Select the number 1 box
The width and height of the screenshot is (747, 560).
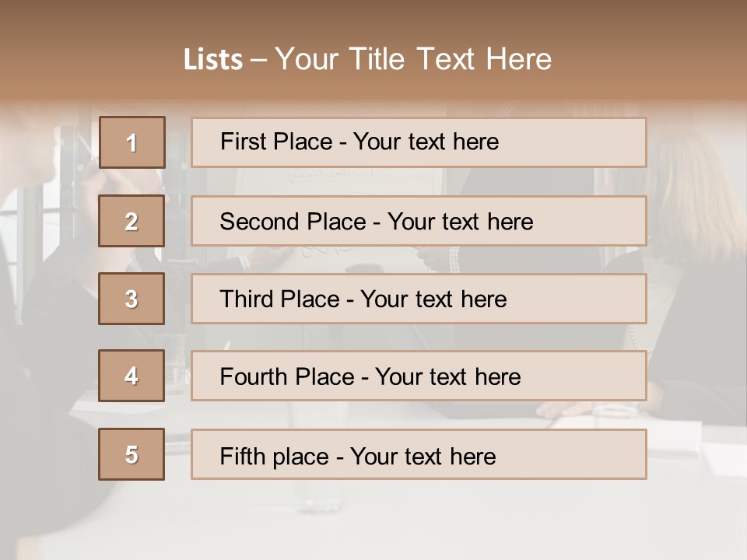click(132, 142)
